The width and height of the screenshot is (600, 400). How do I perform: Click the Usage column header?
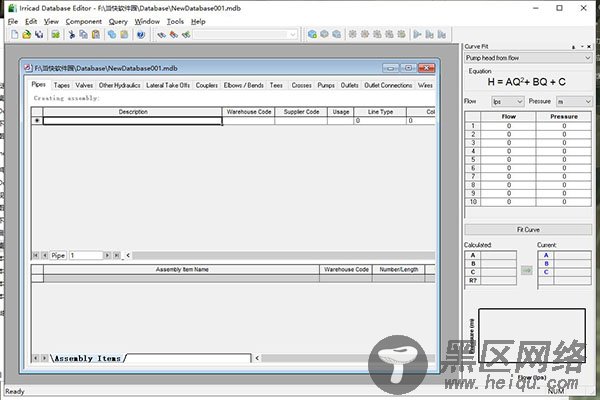coord(341,112)
